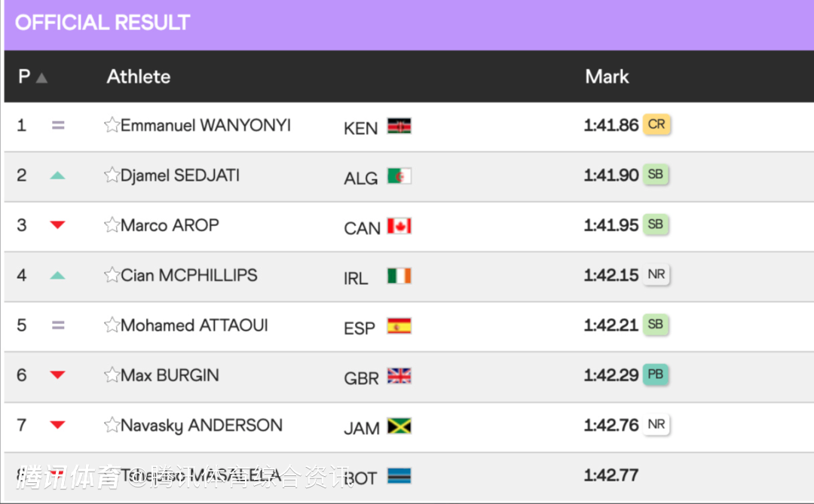Toggle the star next to Djamel SEDJATI

tap(112, 176)
